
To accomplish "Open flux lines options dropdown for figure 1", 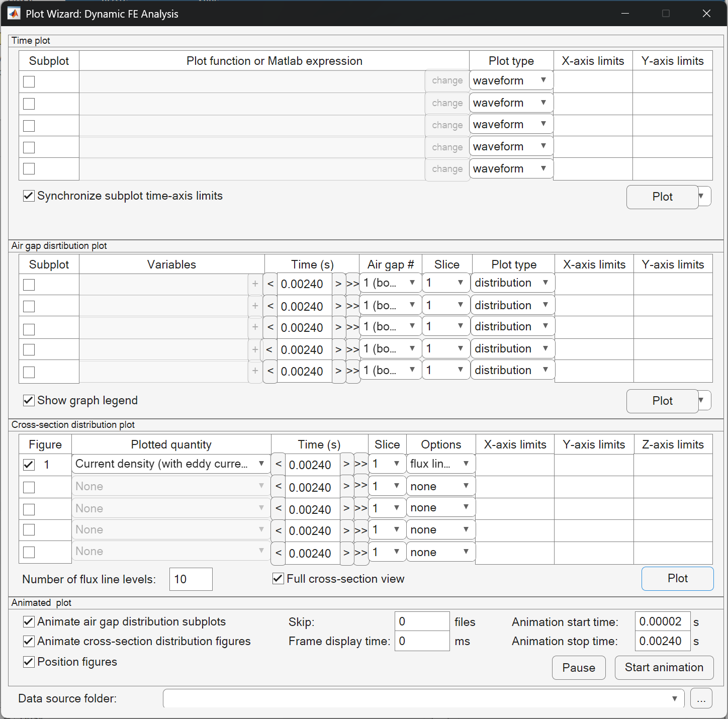I will [x=441, y=464].
